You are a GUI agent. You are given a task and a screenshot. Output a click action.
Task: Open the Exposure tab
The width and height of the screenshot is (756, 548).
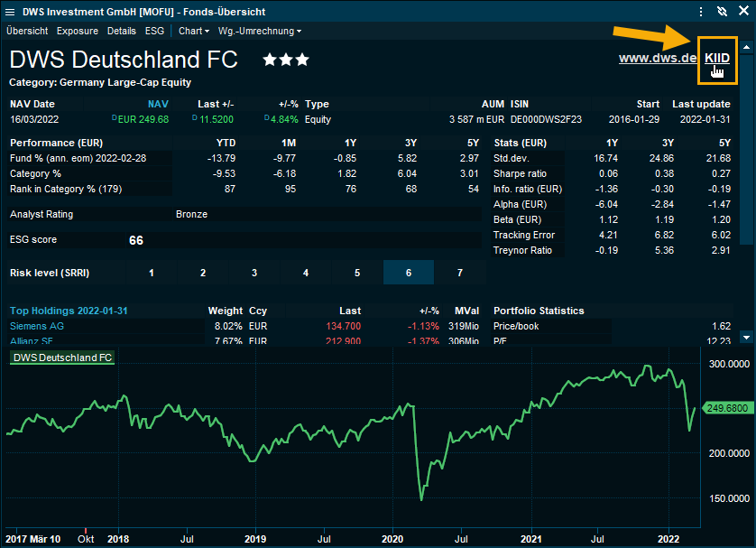point(78,31)
